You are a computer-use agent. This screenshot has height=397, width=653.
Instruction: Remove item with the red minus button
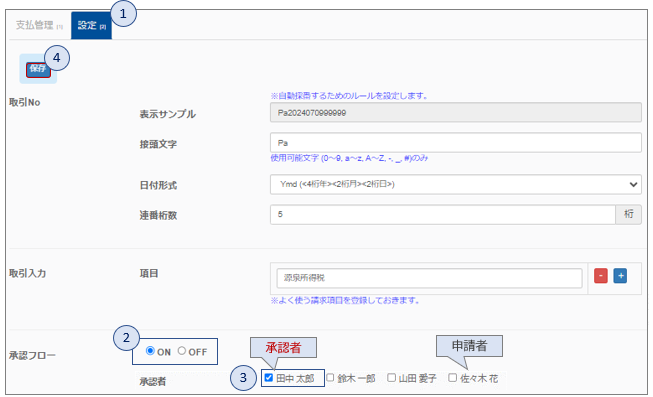coord(601,276)
